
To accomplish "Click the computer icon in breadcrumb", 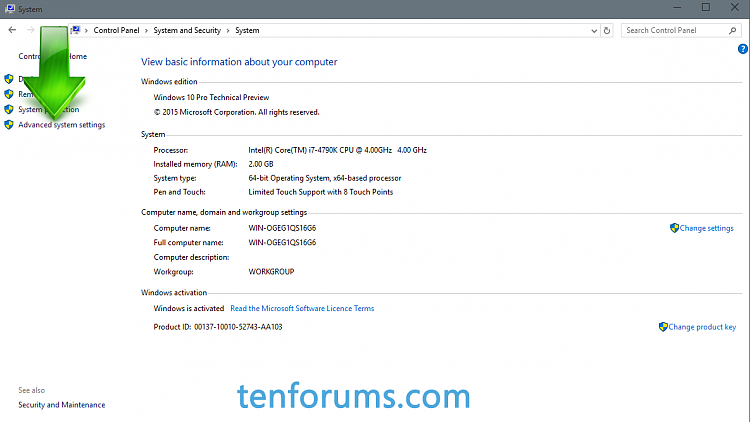I will (x=76, y=30).
